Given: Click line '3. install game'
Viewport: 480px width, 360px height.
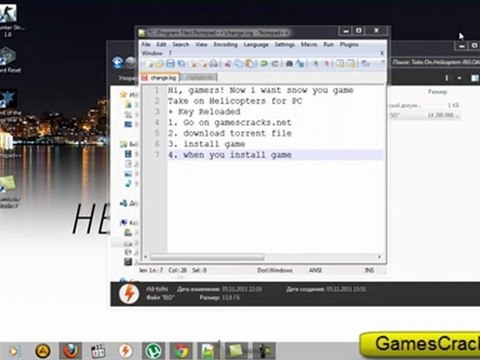Looking at the screenshot, I should [206, 144].
